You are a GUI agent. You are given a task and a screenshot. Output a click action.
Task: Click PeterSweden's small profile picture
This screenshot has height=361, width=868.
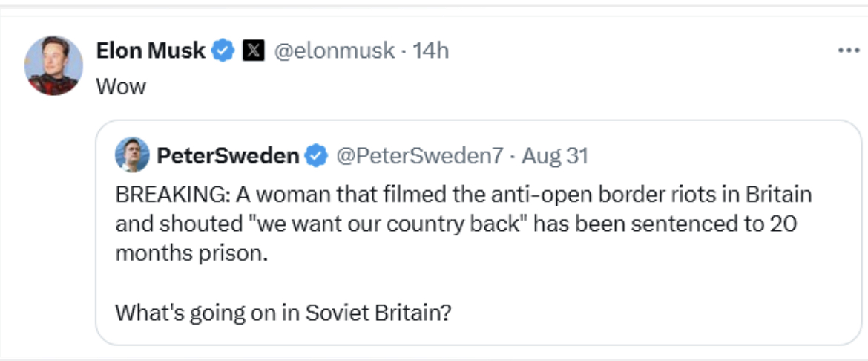(132, 155)
